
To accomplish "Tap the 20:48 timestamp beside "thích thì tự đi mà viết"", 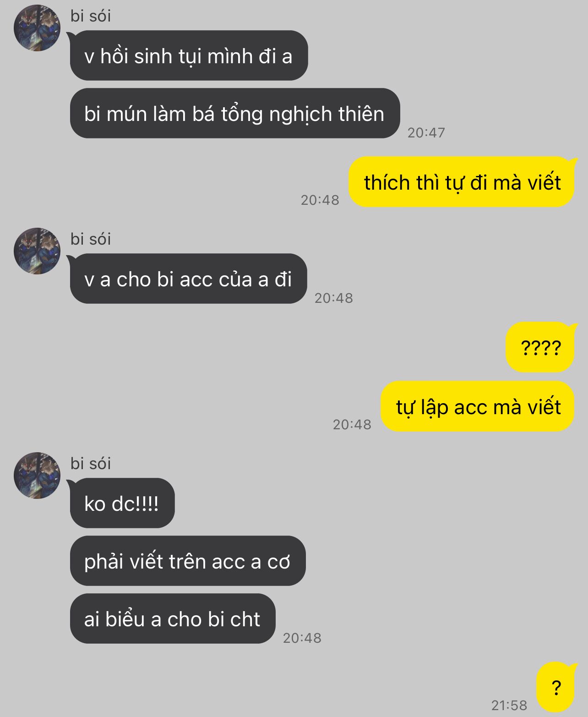I will (320, 200).
